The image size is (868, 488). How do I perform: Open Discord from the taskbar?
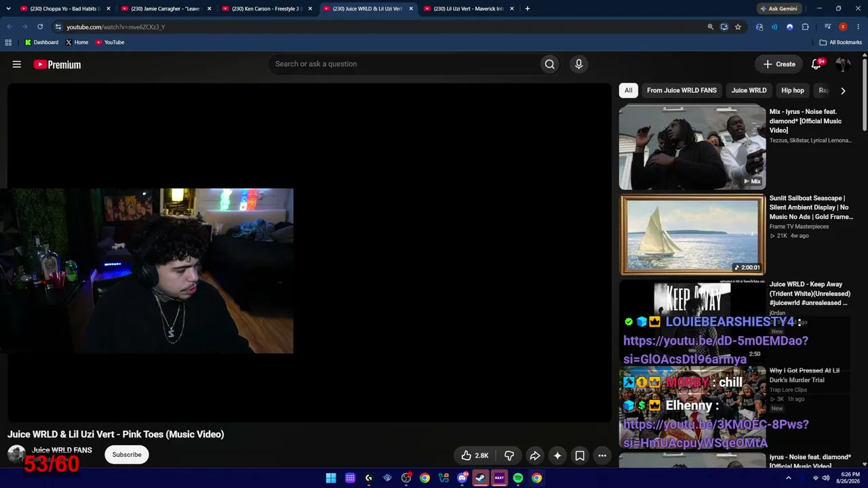(x=462, y=478)
